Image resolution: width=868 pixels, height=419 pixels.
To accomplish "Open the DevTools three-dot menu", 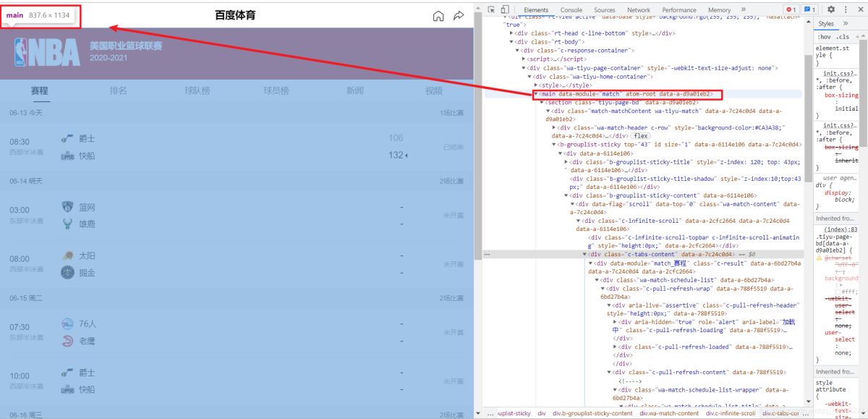I will click(x=846, y=9).
